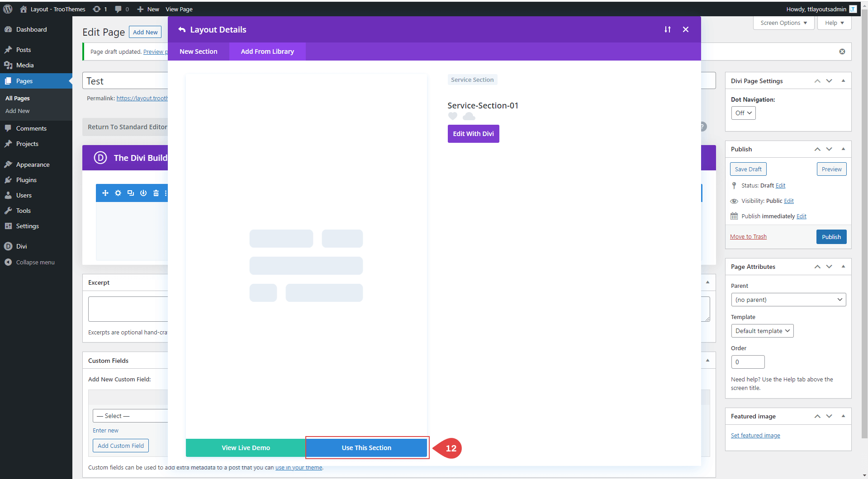Click the WordPress logo in admin bar
Screen dimensions: 868x479
tap(8, 9)
